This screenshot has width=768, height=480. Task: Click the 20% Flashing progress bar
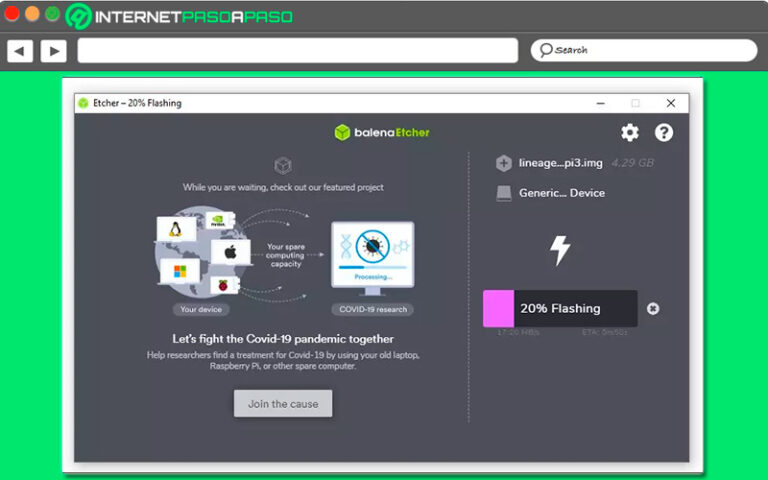point(560,309)
